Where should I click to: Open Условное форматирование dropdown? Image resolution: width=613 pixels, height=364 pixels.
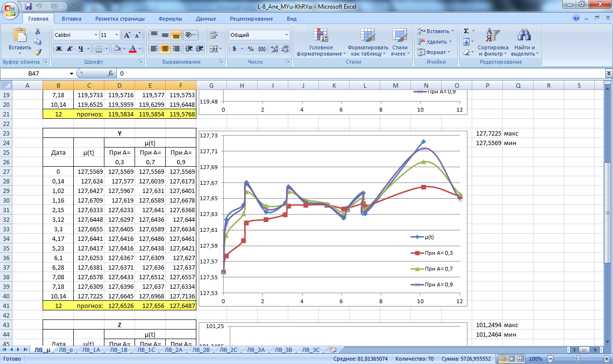point(321,42)
